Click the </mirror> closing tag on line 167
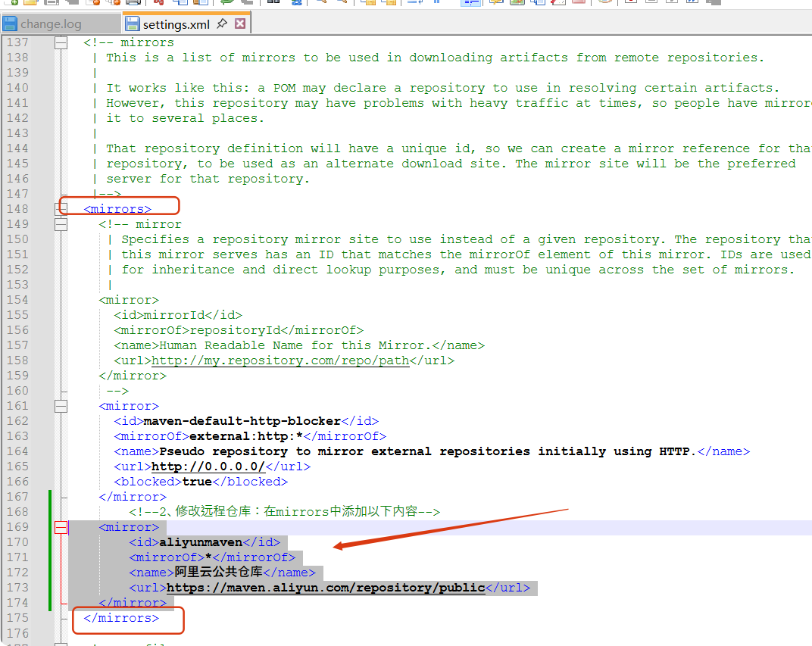This screenshot has width=812, height=646. pyautogui.click(x=133, y=497)
